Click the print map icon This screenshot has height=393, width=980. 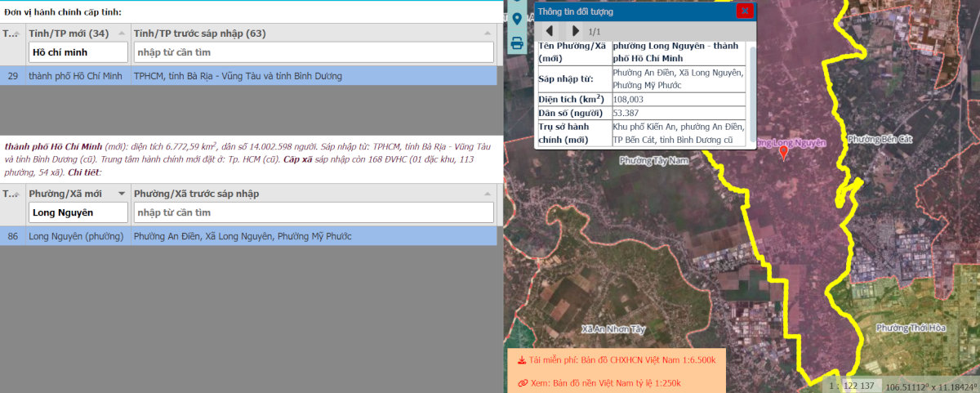pos(516,43)
